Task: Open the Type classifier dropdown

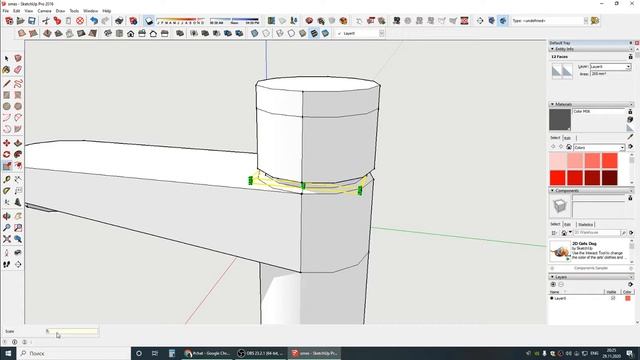Action: 586,21
